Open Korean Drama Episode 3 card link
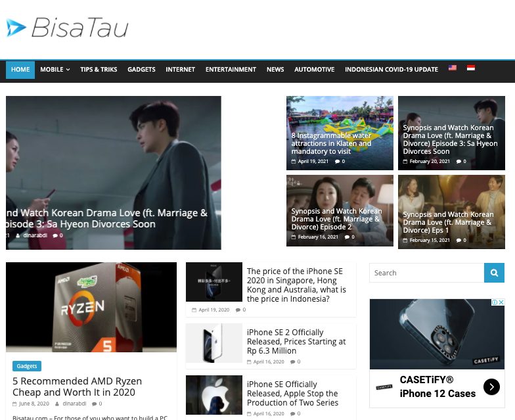This screenshot has width=515, height=420. pyautogui.click(x=450, y=139)
